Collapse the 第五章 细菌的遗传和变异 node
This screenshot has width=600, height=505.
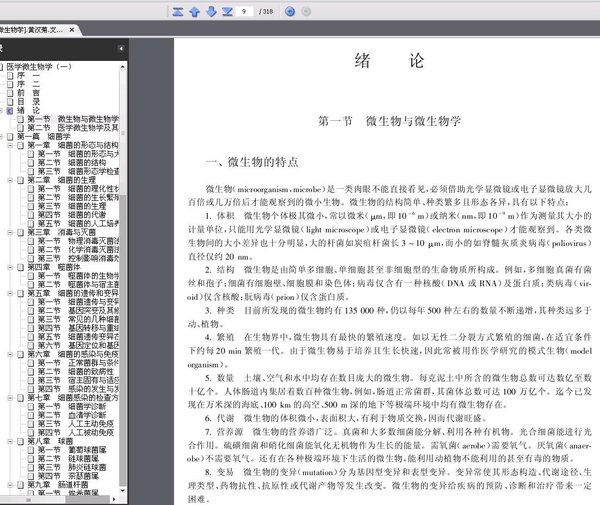(10, 293)
